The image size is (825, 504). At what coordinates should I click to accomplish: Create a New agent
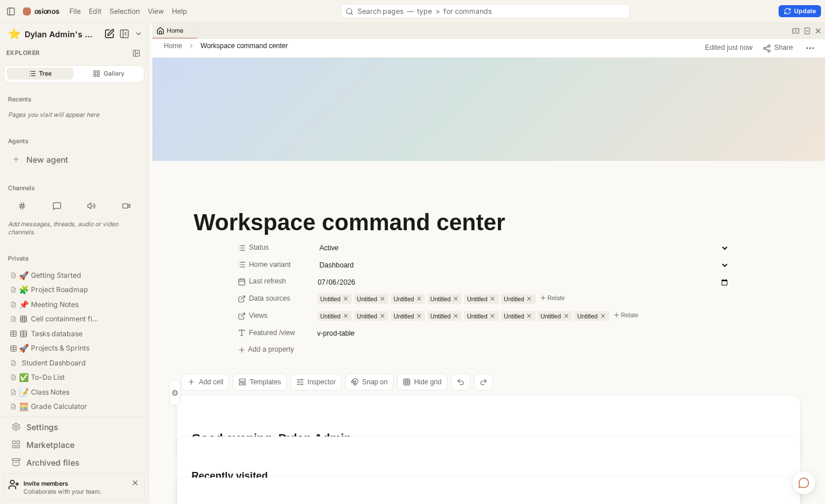click(47, 160)
